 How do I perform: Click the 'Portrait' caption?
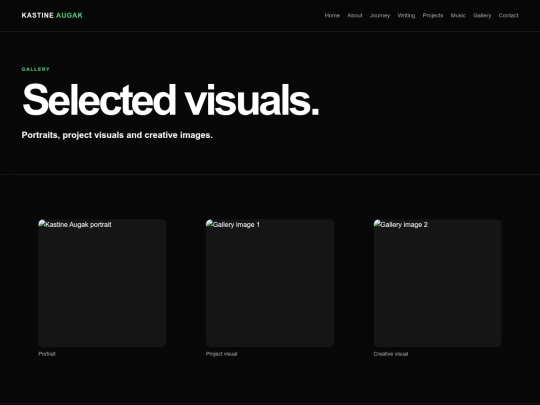point(47,354)
